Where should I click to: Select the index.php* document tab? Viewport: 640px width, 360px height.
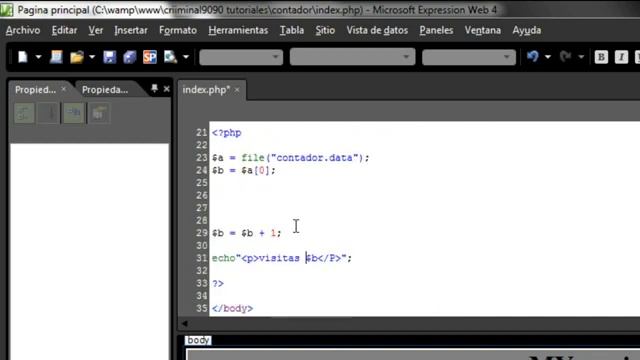click(x=206, y=90)
